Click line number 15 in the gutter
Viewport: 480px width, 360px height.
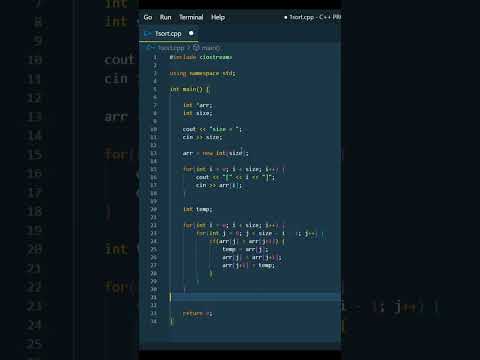point(154,169)
